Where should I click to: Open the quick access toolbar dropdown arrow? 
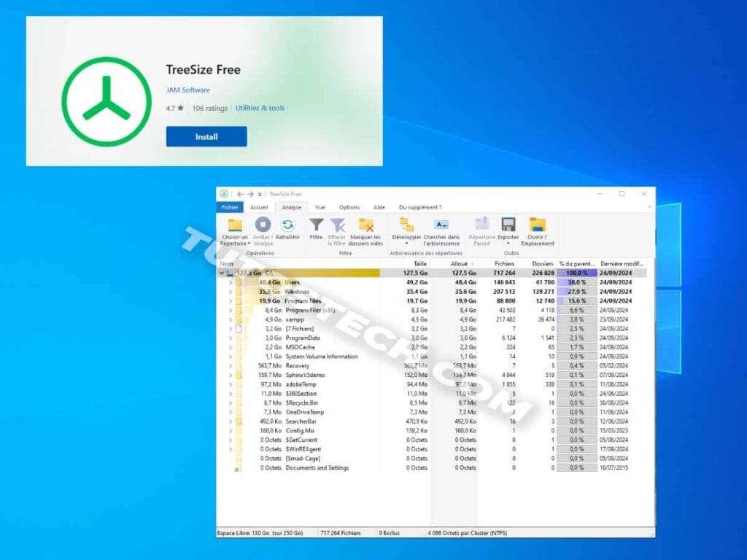[x=260, y=194]
